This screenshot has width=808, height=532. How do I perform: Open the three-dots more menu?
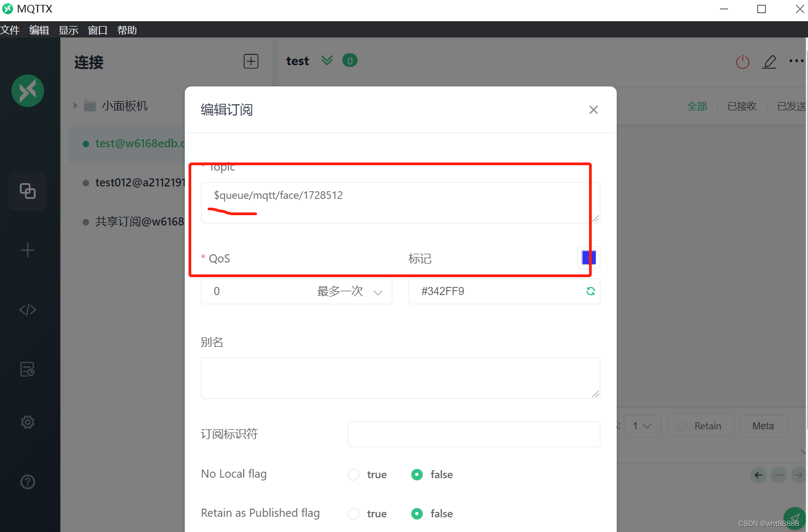[796, 61]
